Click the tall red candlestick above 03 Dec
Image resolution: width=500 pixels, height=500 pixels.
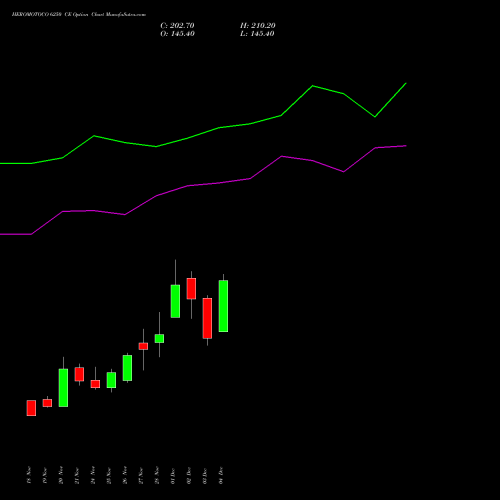(x=207, y=318)
